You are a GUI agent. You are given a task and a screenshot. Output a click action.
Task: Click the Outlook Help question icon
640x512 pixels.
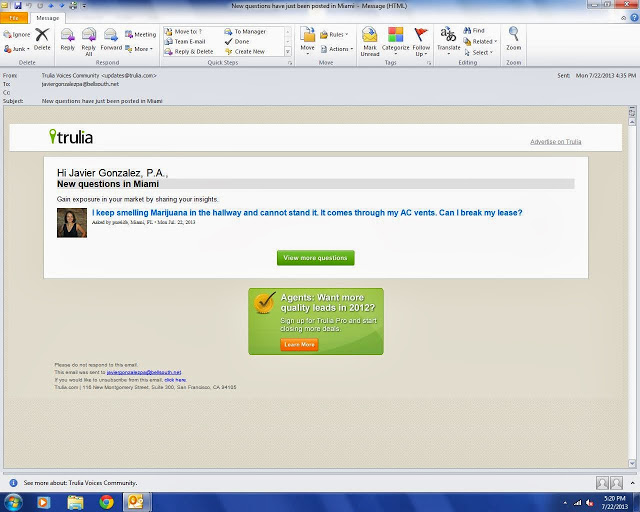(x=635, y=18)
